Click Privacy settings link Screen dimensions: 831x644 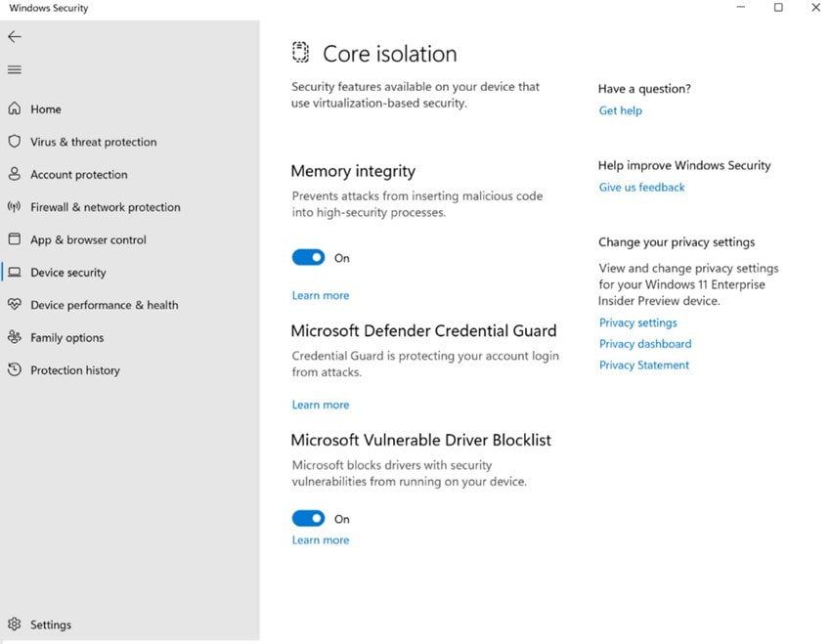coord(637,322)
